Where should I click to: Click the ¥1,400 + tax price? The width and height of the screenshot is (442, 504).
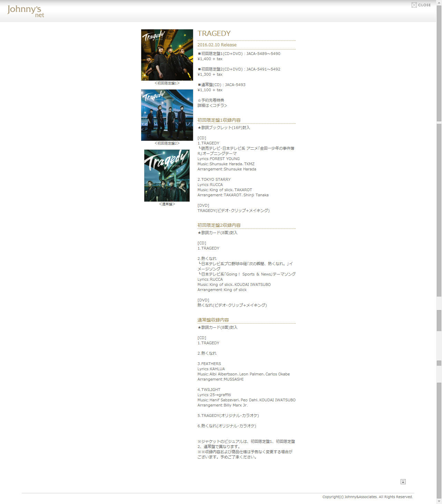(210, 59)
